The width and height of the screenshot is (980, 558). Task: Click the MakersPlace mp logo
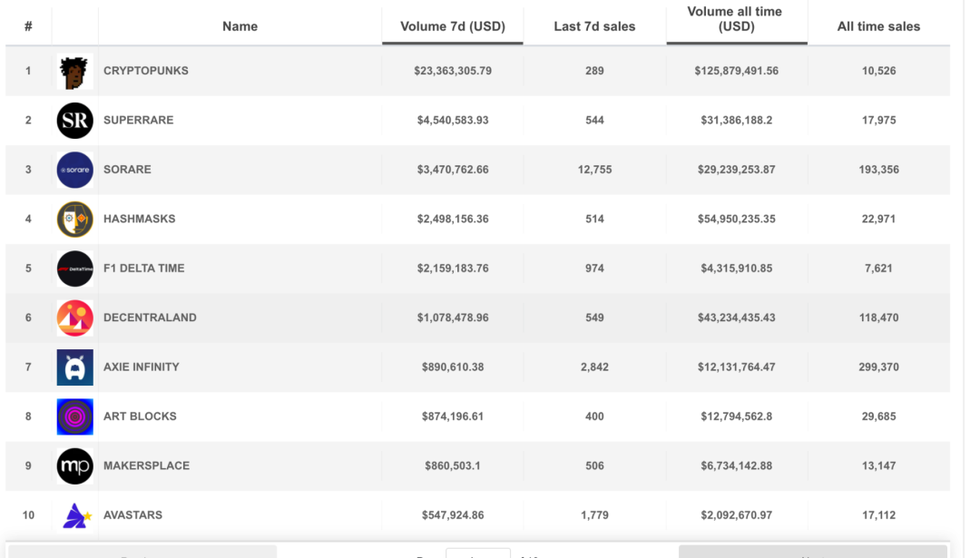(x=75, y=466)
